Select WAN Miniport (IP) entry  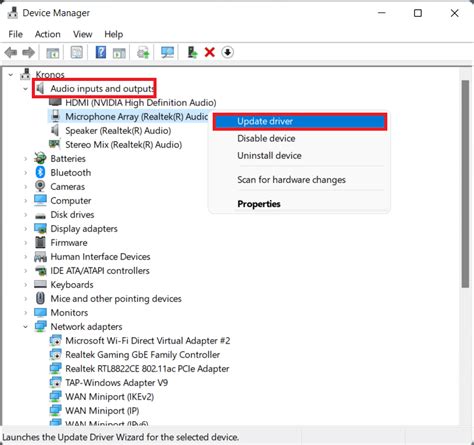[x=102, y=411]
